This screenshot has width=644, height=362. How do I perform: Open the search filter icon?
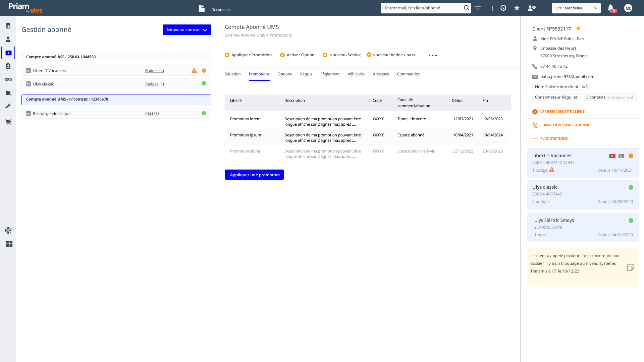pyautogui.click(x=478, y=8)
